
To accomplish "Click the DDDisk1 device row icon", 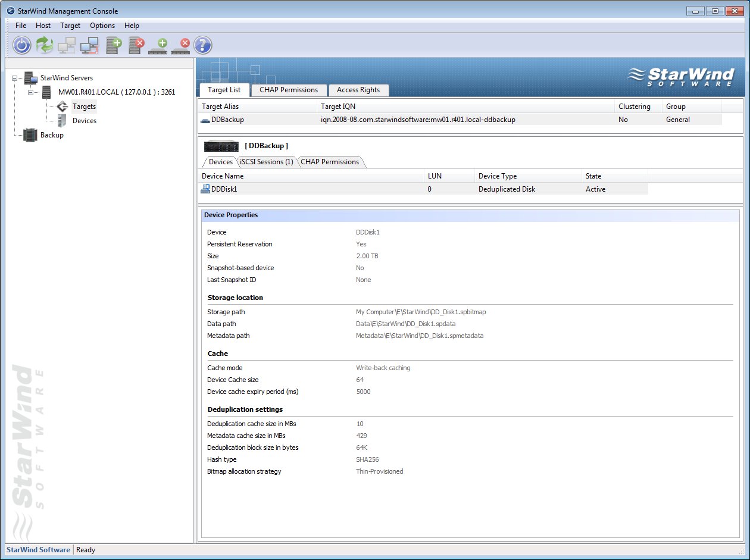I will pyautogui.click(x=205, y=189).
